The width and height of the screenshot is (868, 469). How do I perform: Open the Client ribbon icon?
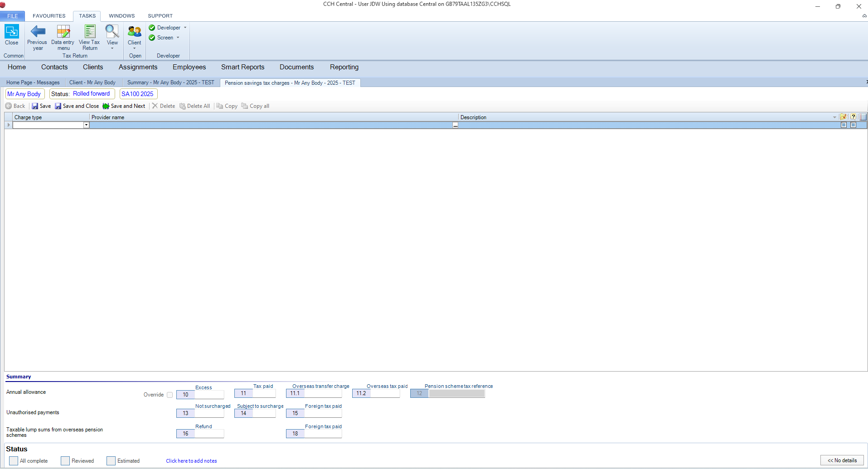pyautogui.click(x=135, y=37)
